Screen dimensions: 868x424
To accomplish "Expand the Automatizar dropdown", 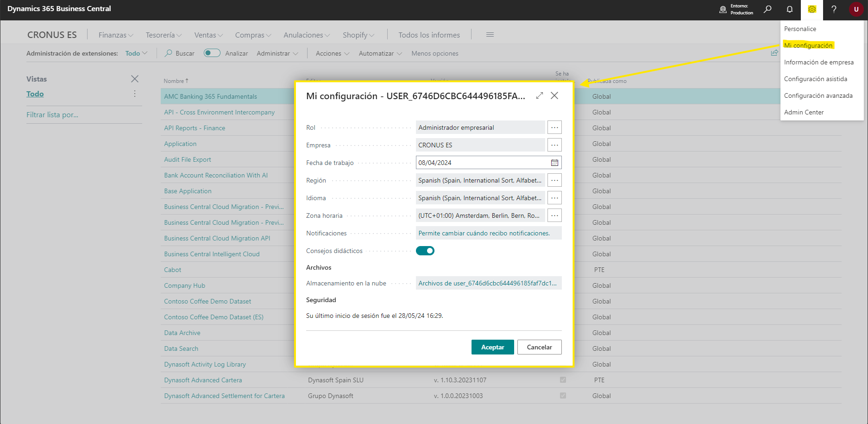I will coord(380,53).
